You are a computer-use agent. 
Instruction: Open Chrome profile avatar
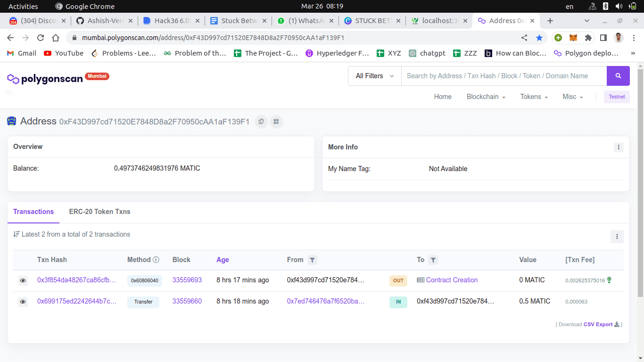pyautogui.click(x=619, y=38)
